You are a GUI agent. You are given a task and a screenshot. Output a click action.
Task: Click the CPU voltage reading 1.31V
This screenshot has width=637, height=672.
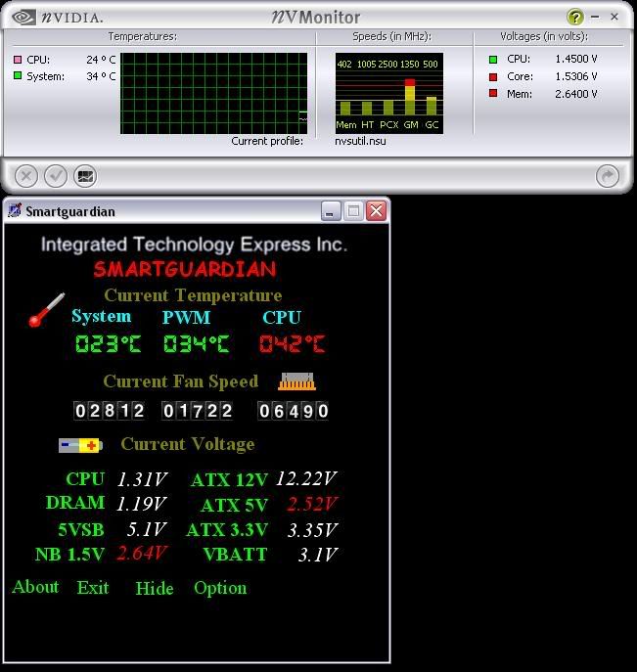click(142, 479)
